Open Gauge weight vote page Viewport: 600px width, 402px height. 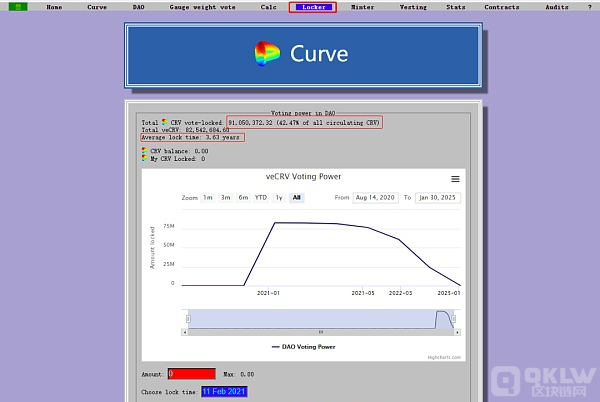[x=202, y=7]
